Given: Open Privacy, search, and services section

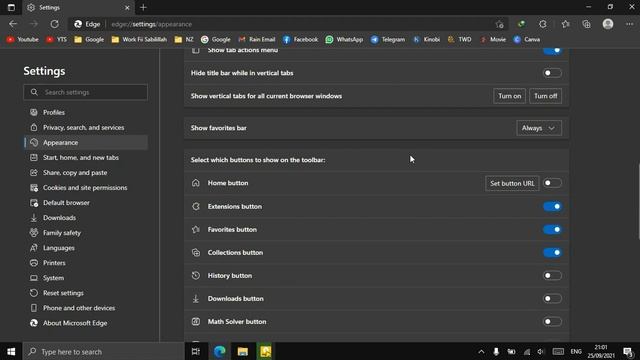Looking at the screenshot, I should [86, 127].
